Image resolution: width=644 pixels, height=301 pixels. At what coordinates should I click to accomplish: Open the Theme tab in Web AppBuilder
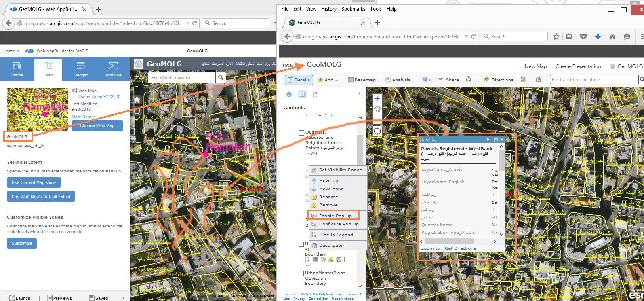(17, 70)
